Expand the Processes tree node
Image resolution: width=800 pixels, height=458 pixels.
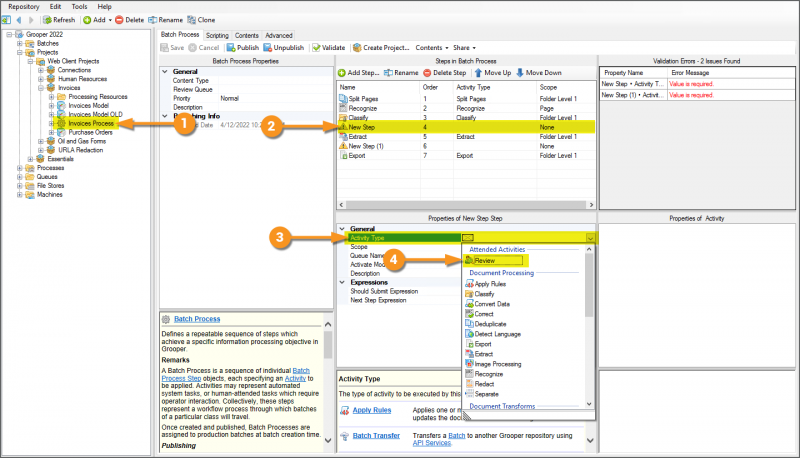click(20, 168)
